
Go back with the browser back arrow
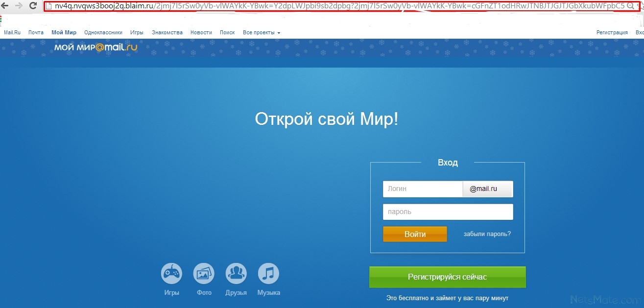point(5,6)
